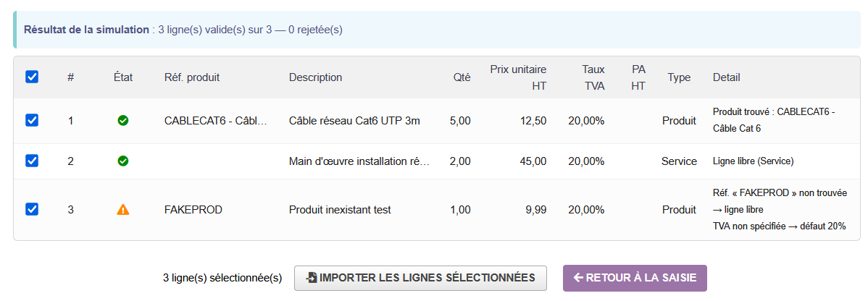Click Taux TVA column header
The height and width of the screenshot is (301, 868).
click(593, 77)
